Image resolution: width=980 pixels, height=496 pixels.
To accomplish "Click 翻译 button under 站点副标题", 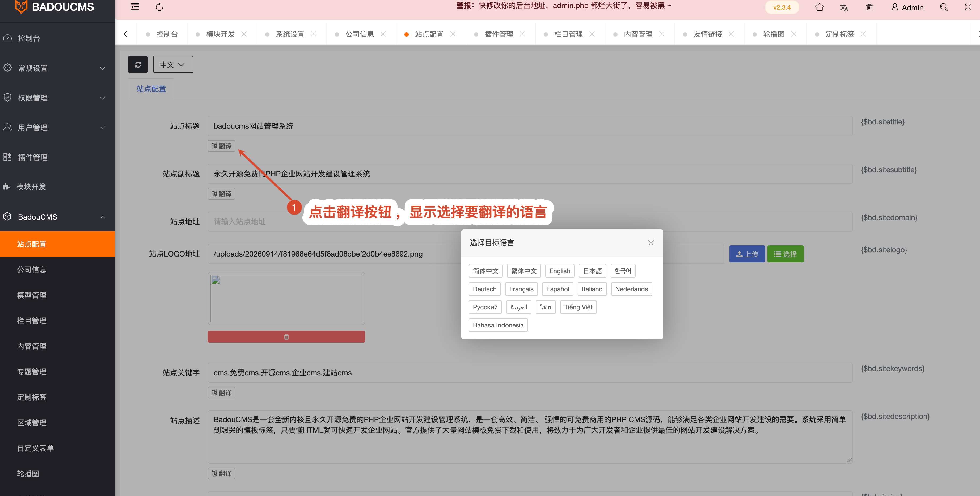I will tap(221, 194).
